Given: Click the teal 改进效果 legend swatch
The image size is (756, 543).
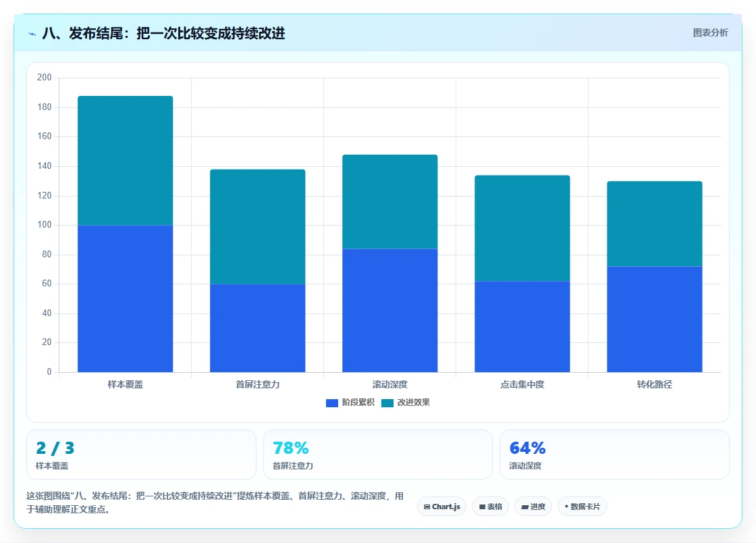Looking at the screenshot, I should coord(387,403).
